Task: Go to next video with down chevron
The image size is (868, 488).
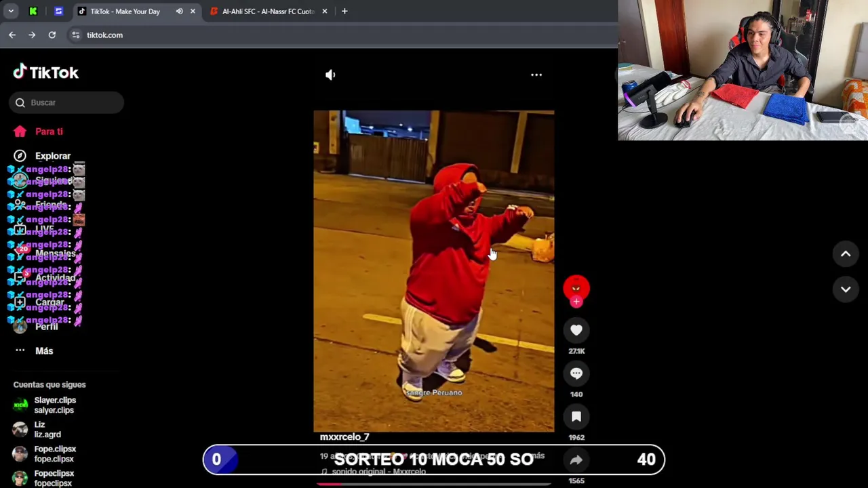Action: pos(846,289)
